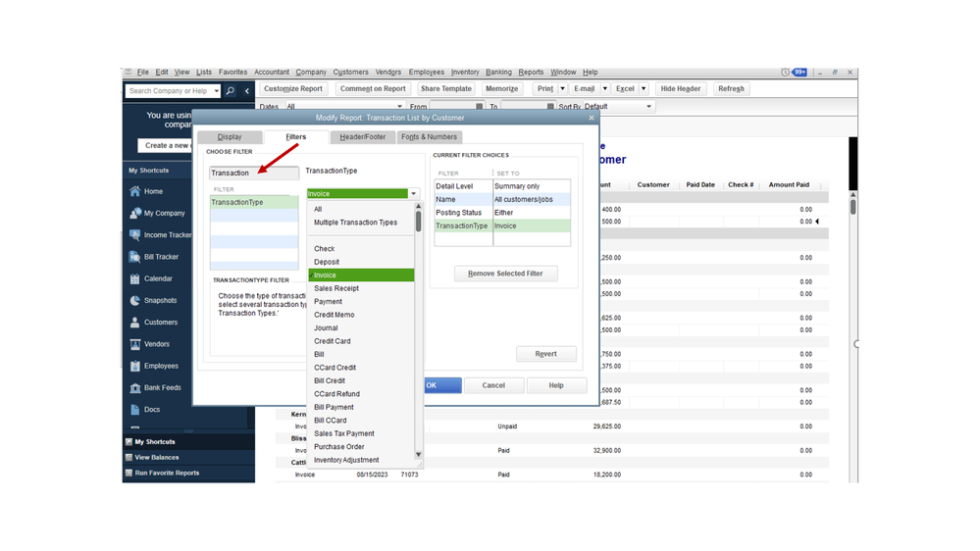Click in the filter search field
The height and width of the screenshot is (551, 980).
(254, 174)
